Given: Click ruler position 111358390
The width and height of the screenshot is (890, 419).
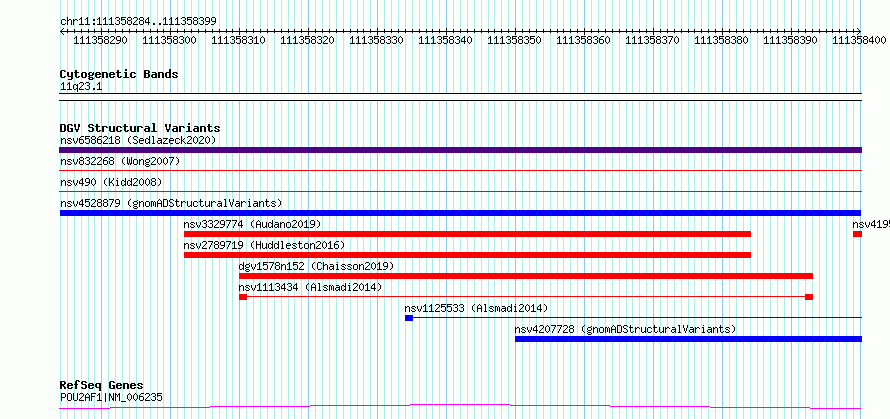Looking at the screenshot, I should [791, 40].
